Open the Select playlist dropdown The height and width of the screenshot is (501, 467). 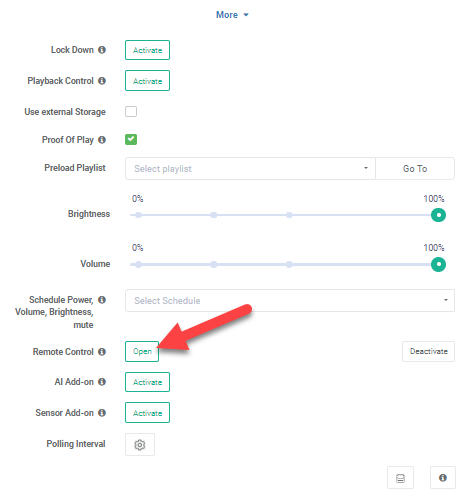(250, 169)
